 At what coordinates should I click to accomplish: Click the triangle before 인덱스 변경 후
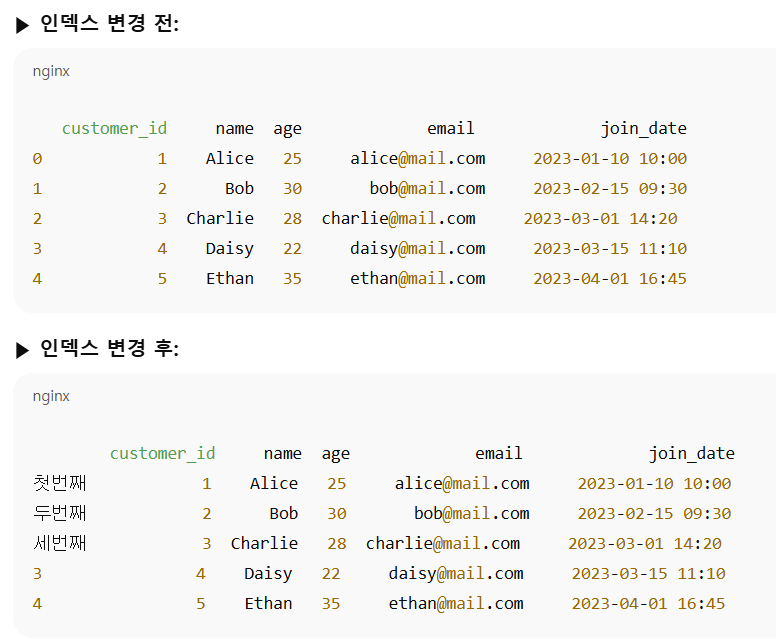coord(22,349)
